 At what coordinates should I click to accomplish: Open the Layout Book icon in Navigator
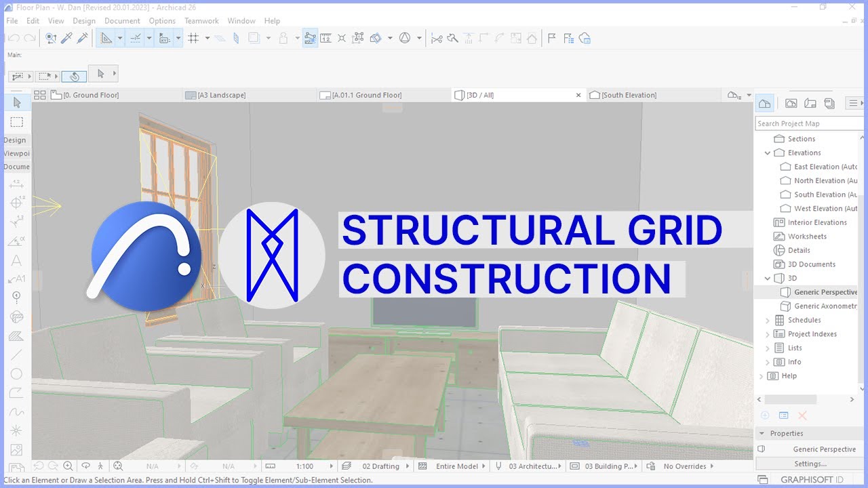(x=810, y=103)
